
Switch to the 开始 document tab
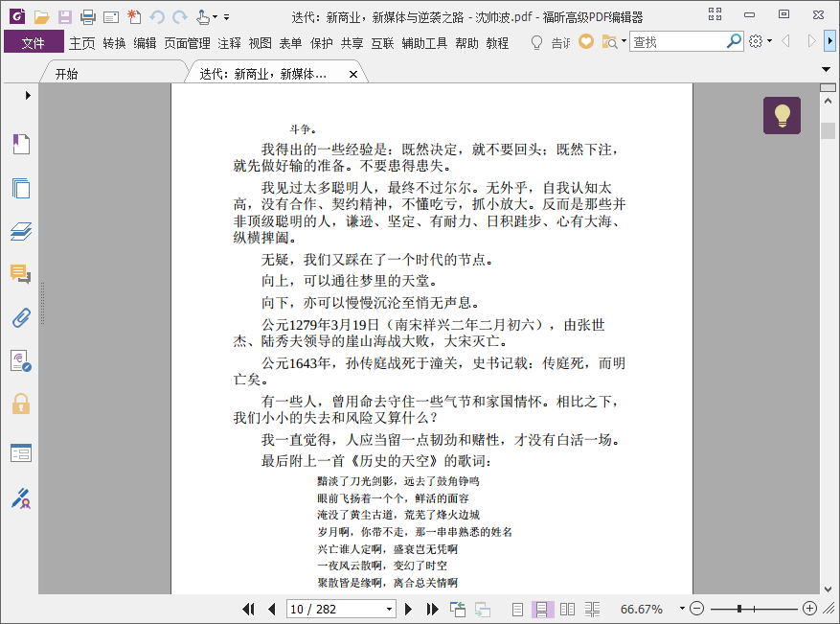[66, 74]
